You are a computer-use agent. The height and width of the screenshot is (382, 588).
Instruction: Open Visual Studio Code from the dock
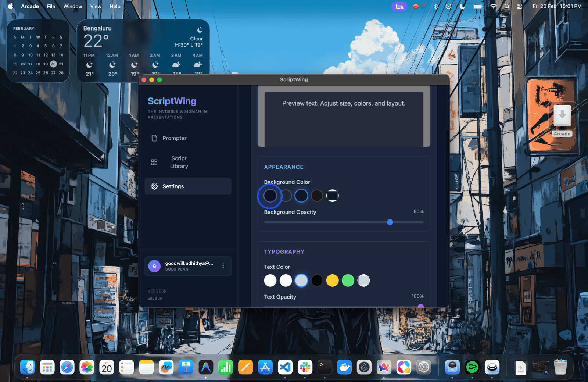click(x=285, y=367)
